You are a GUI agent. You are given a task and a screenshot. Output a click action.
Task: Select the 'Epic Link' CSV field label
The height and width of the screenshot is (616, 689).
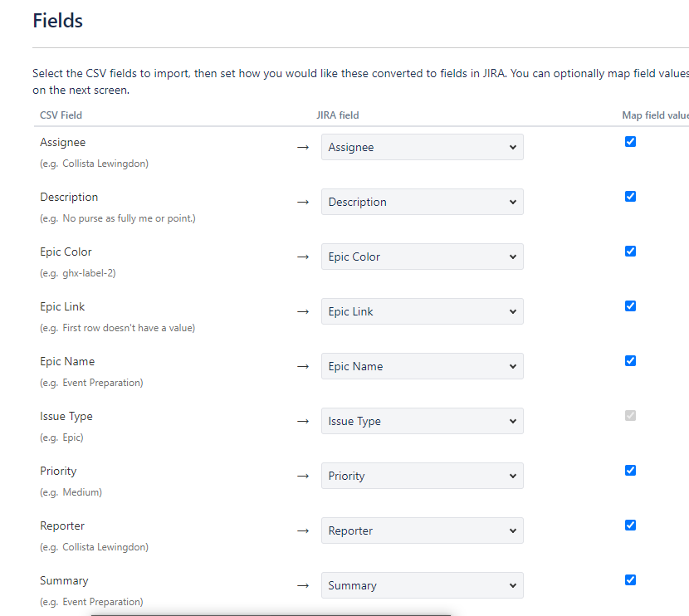coord(62,306)
